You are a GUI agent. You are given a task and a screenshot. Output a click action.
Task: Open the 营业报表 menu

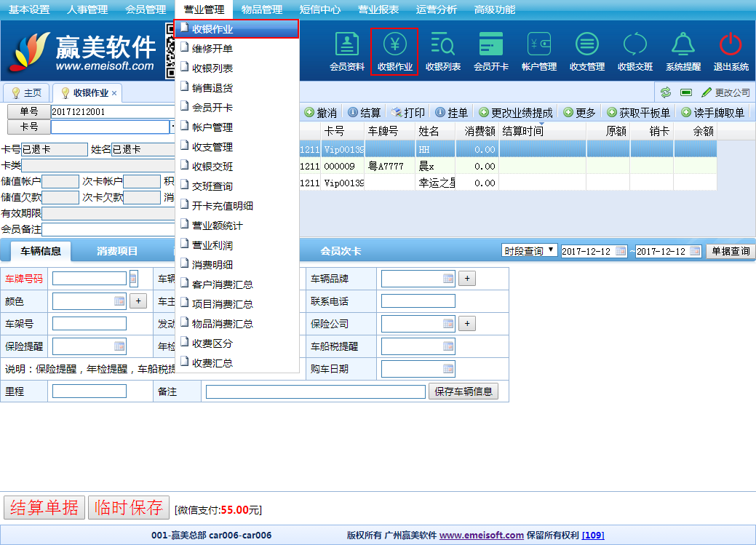tap(378, 9)
